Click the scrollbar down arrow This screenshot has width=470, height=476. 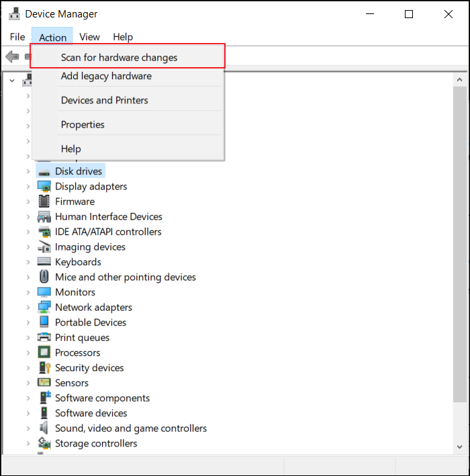[x=460, y=446]
